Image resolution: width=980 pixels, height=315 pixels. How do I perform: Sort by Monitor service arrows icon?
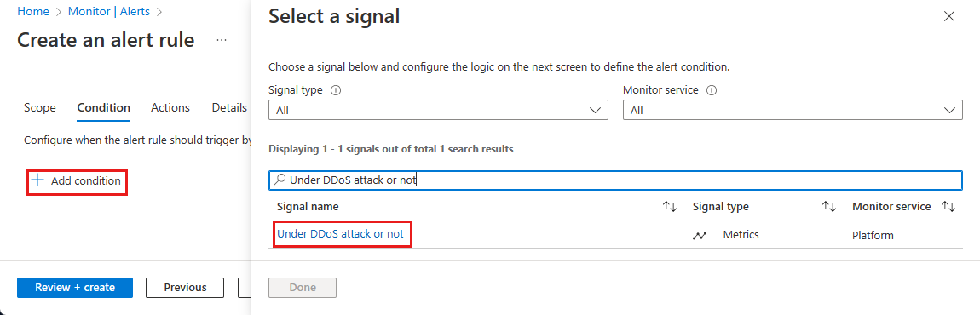coord(948,207)
